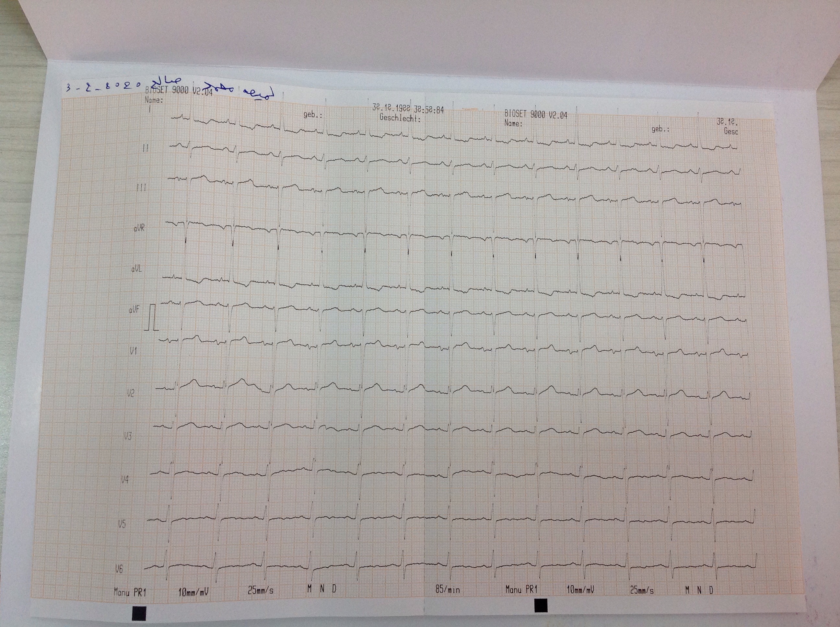Select the aVL lead label
Image resolution: width=840 pixels, height=627 pixels.
(137, 269)
